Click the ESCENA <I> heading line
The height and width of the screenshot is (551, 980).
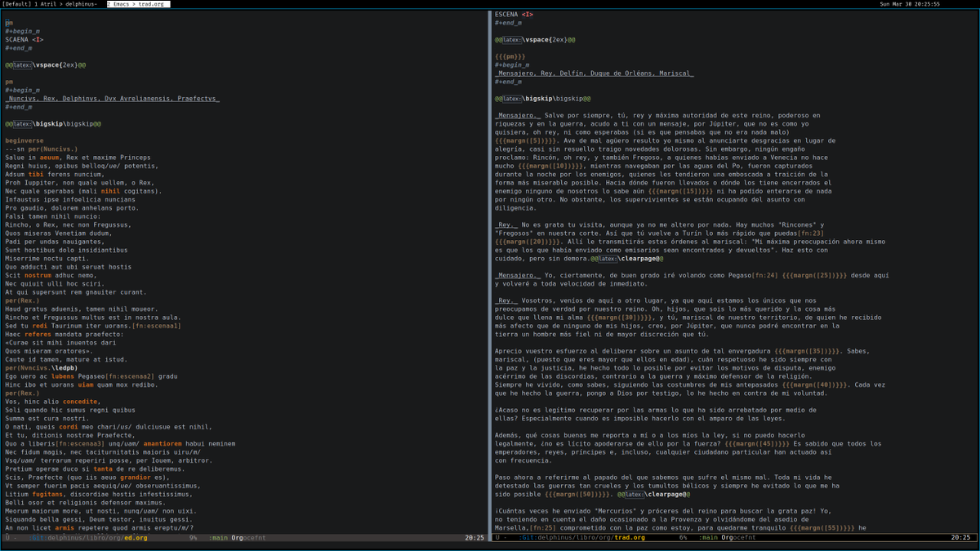[x=514, y=14]
